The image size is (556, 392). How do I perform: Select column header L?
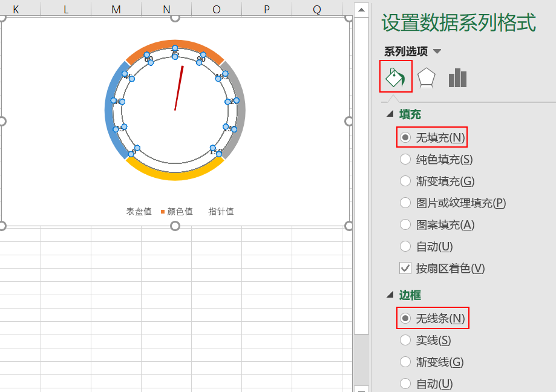click(66, 8)
